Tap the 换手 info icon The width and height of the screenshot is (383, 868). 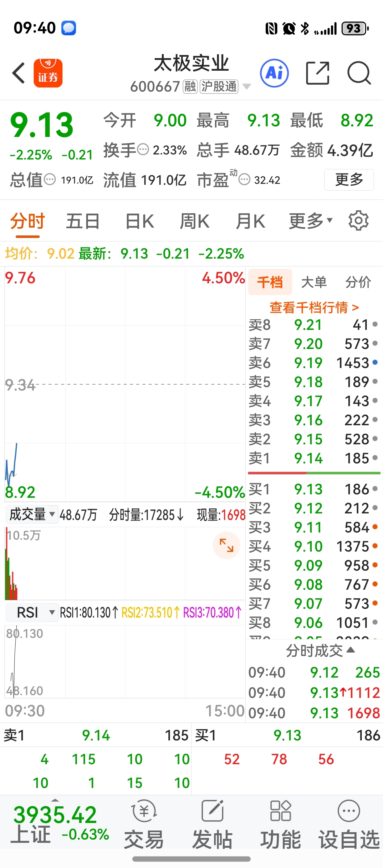pos(143,149)
